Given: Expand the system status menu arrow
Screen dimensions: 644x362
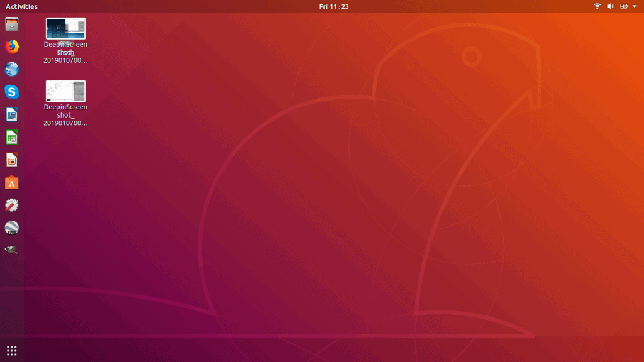Looking at the screenshot, I should [x=634, y=6].
